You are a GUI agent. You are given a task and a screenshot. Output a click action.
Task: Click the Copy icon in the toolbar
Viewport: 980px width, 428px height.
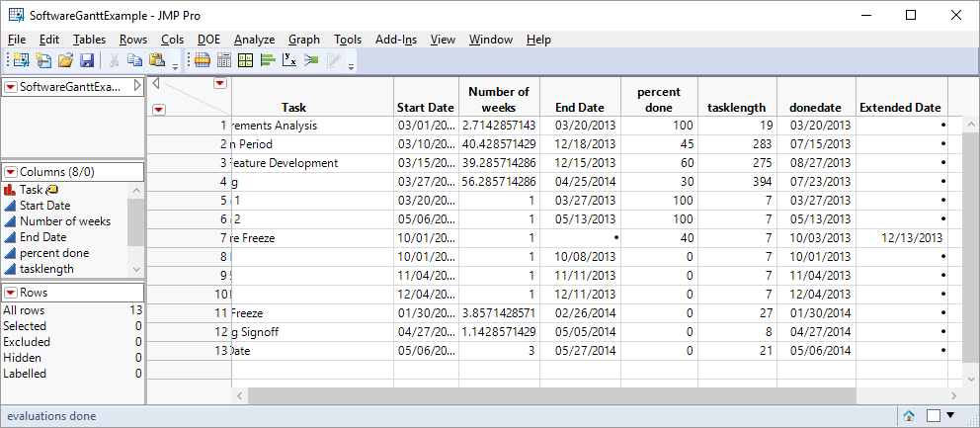coord(135,60)
